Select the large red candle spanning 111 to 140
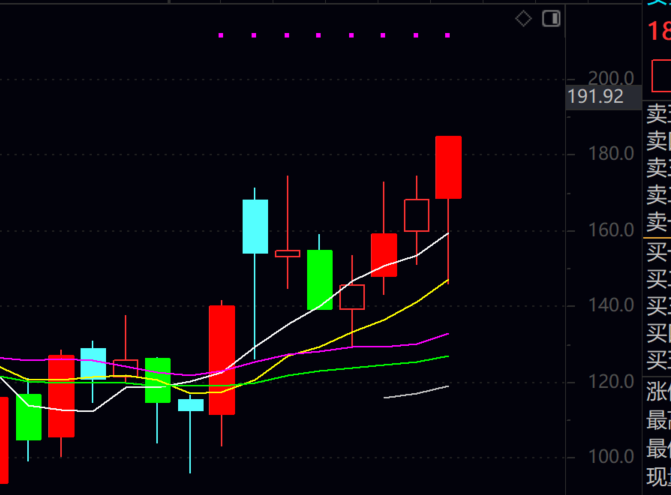 (x=222, y=360)
